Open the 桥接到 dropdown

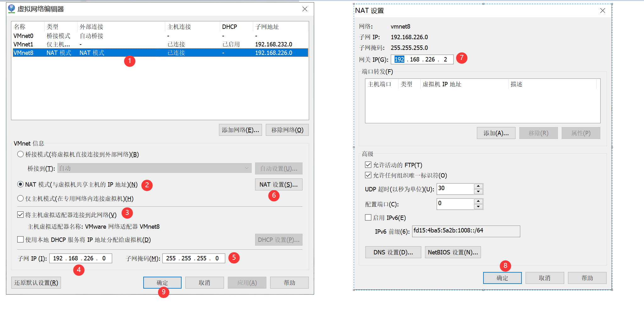point(154,168)
